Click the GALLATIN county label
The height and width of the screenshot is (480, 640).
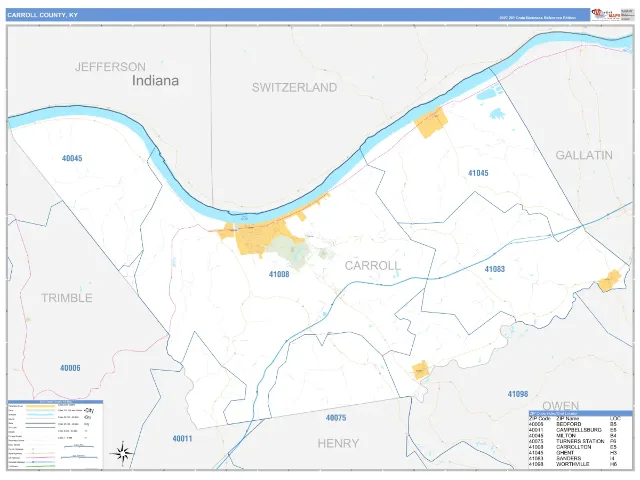(x=584, y=155)
